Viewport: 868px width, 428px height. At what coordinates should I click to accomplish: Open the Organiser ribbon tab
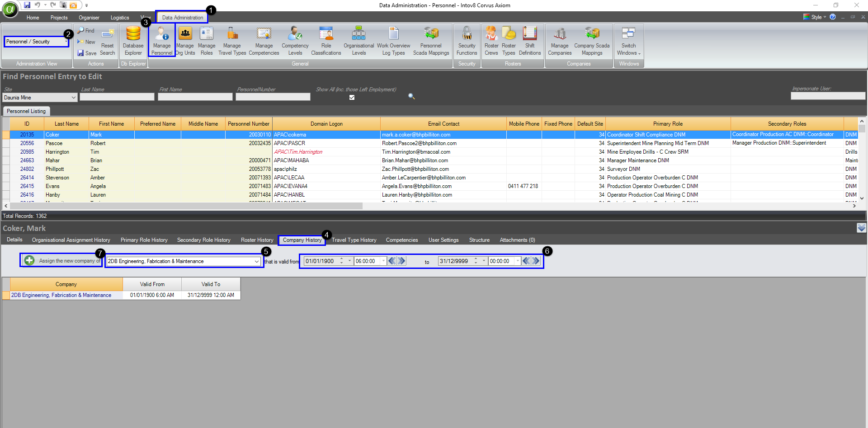coord(89,18)
